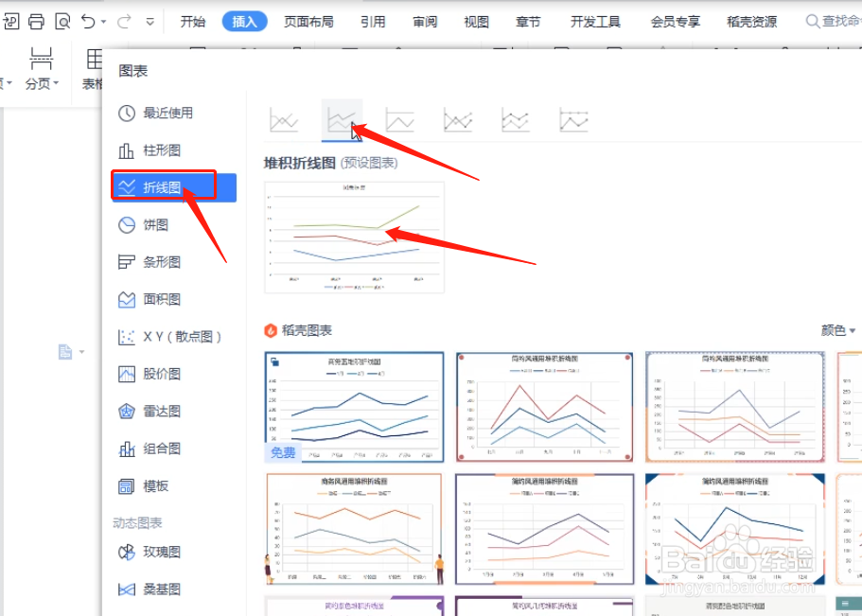Click the 图表 dialog title
Image resolution: width=862 pixels, height=616 pixels.
[x=133, y=71]
